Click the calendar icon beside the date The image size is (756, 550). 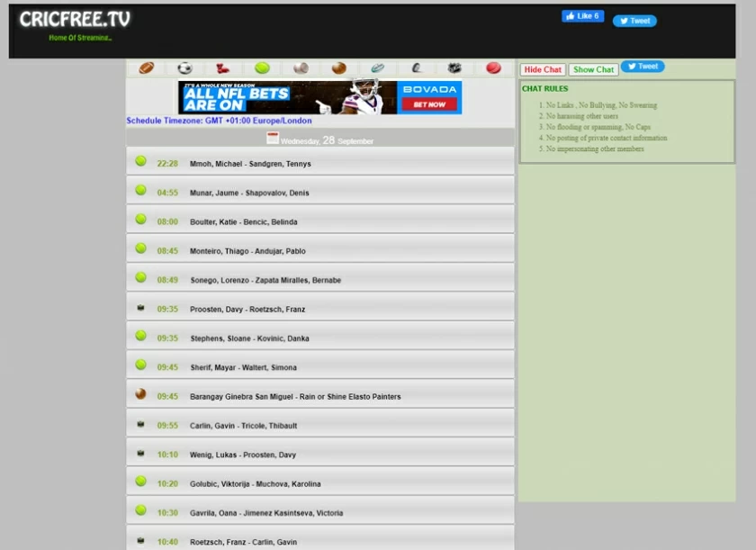point(273,137)
